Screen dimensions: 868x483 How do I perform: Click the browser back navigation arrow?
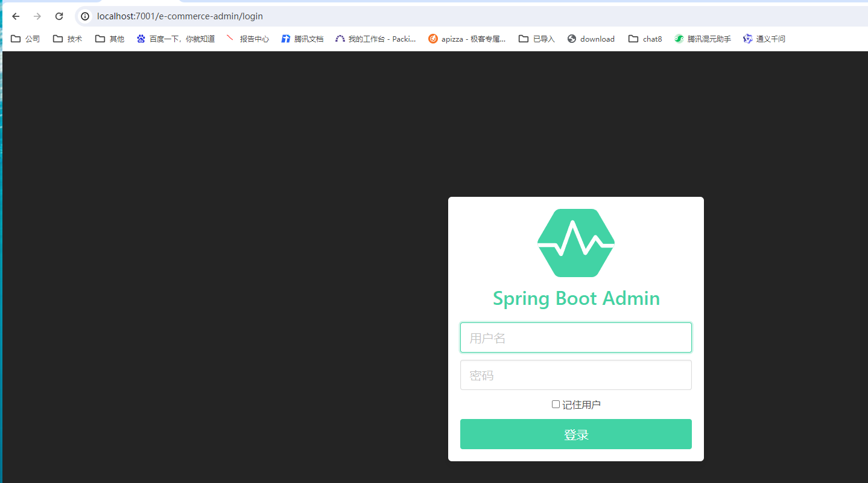pyautogui.click(x=15, y=16)
